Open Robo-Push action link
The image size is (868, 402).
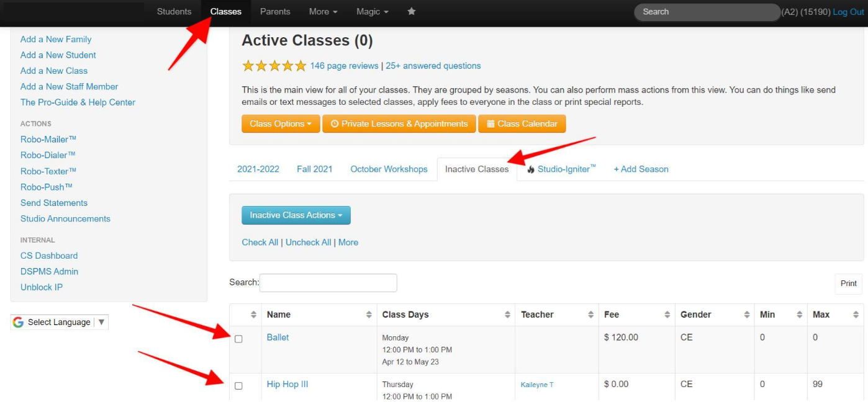pyautogui.click(x=47, y=187)
